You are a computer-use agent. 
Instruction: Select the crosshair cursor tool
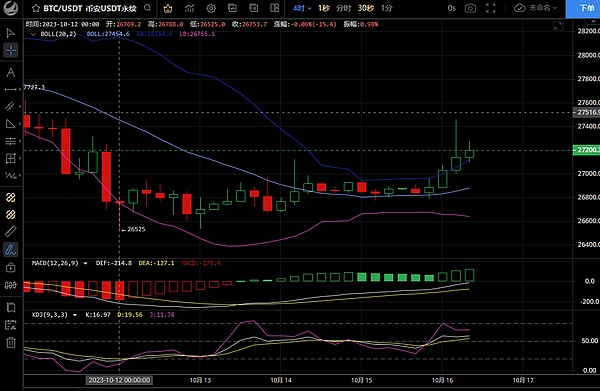tap(11, 50)
